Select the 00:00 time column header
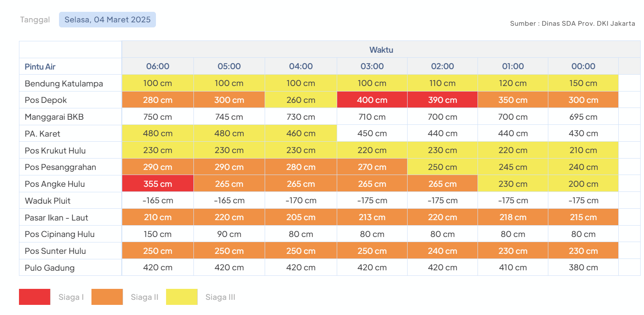 [583, 66]
